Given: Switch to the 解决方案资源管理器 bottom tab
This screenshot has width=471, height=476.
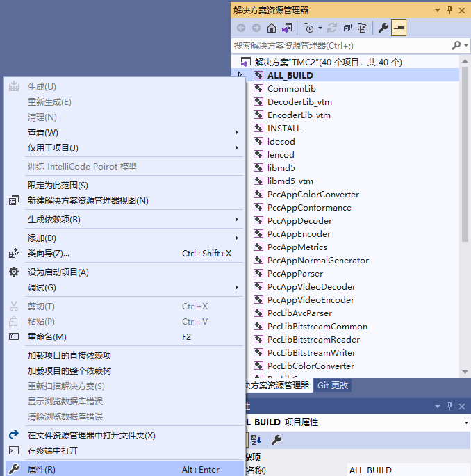Looking at the screenshot, I should pos(279,386).
